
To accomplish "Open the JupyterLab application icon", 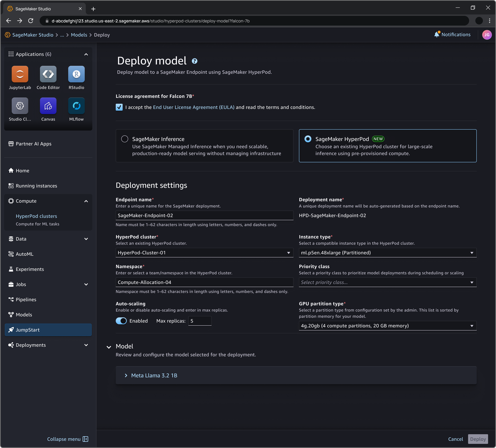I will pyautogui.click(x=20, y=74).
